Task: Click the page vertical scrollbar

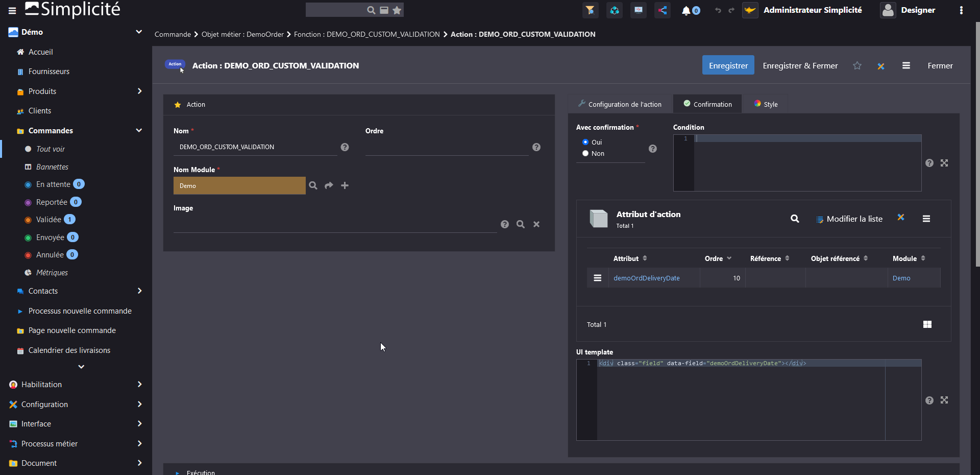Action: [x=977, y=143]
